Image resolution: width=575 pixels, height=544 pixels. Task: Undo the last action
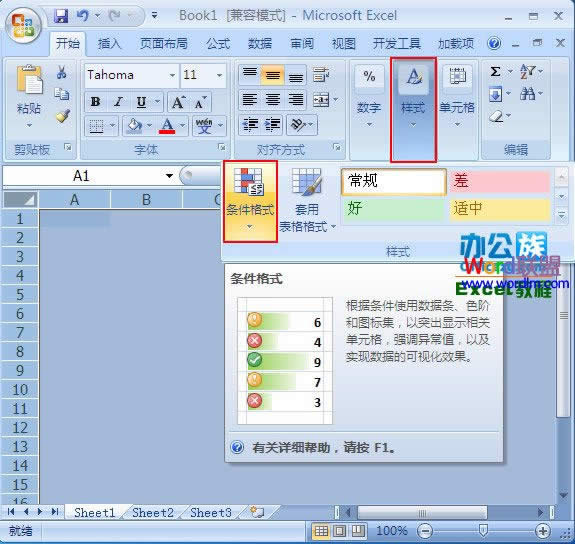click(x=83, y=16)
